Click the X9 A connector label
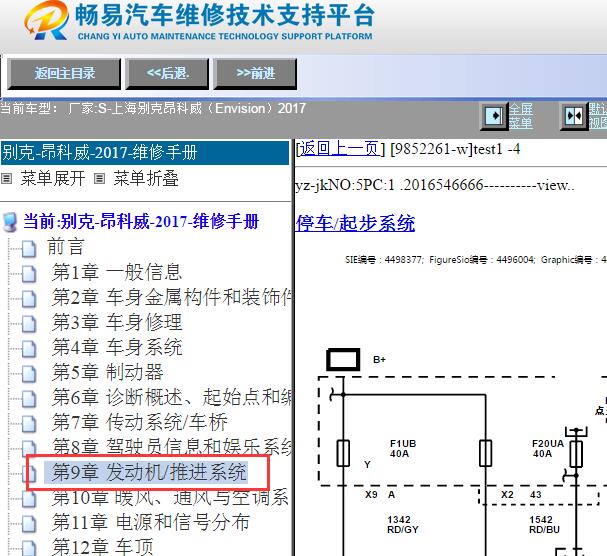607x556 pixels. pyautogui.click(x=380, y=494)
